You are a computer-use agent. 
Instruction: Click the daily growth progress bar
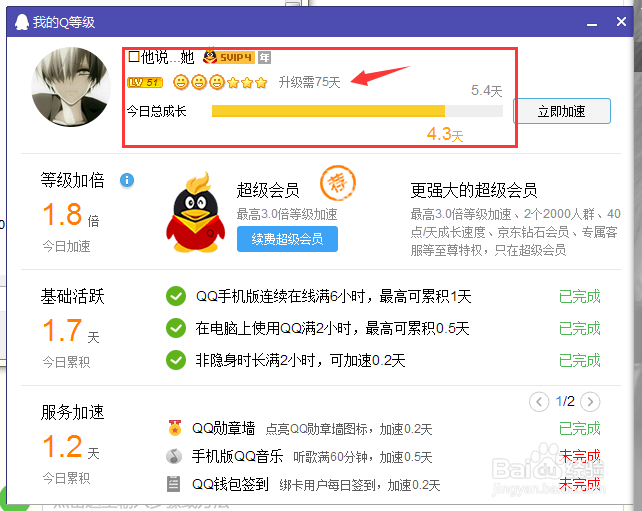click(357, 111)
